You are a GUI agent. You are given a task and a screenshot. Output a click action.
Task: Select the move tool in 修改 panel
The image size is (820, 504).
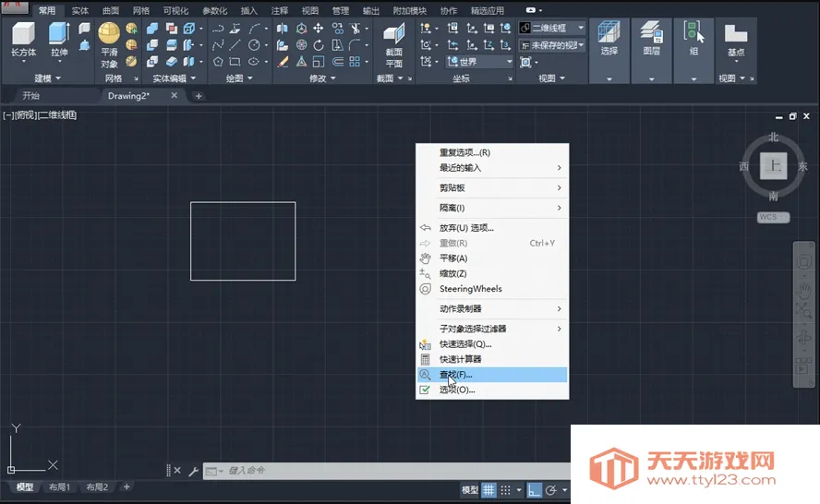point(318,29)
